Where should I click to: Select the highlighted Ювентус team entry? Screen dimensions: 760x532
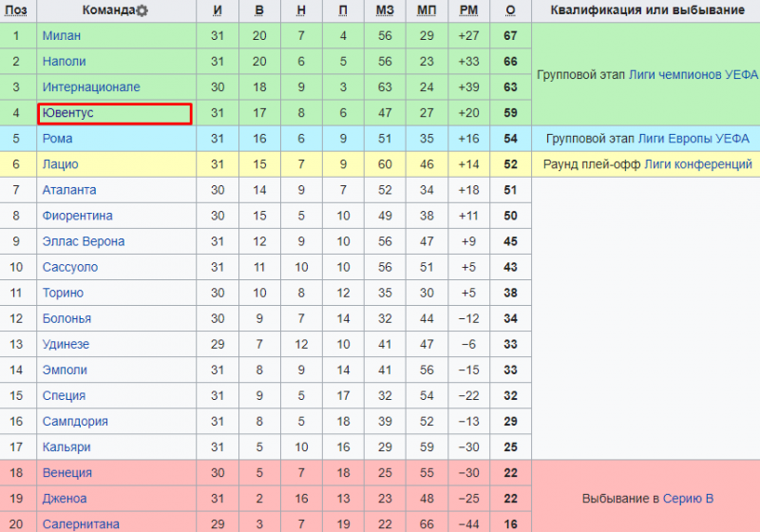pyautogui.click(x=115, y=113)
